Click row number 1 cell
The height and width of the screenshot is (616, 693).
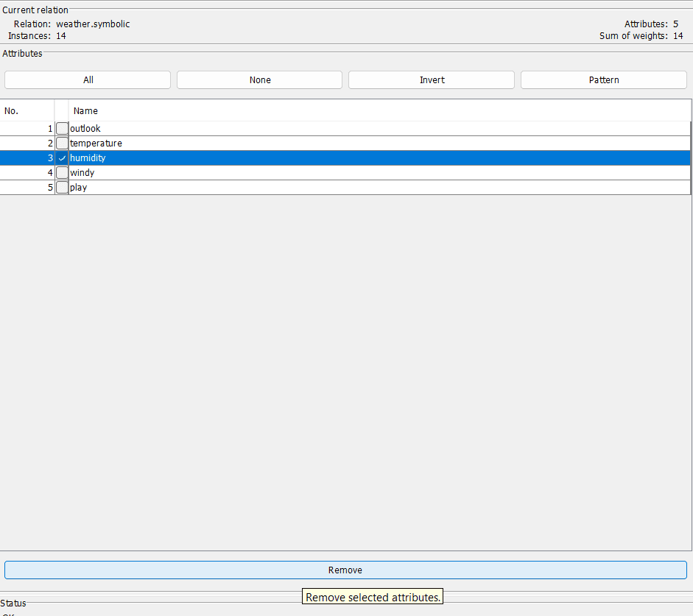27,129
